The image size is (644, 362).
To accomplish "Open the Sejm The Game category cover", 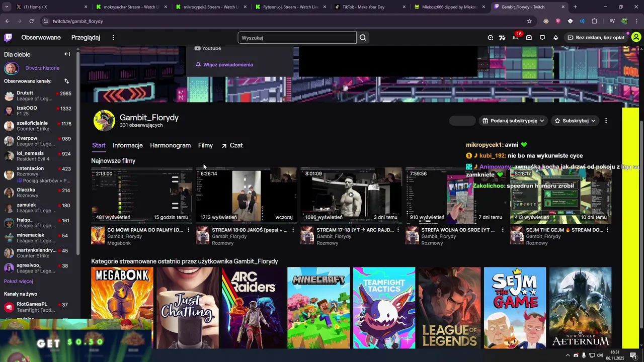I will [x=515, y=308].
